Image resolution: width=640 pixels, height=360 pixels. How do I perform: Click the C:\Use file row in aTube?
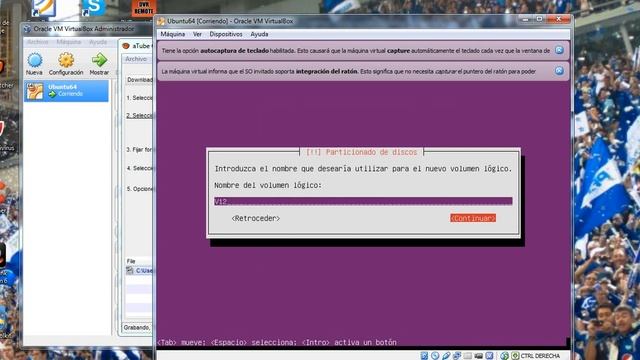[x=139, y=271]
